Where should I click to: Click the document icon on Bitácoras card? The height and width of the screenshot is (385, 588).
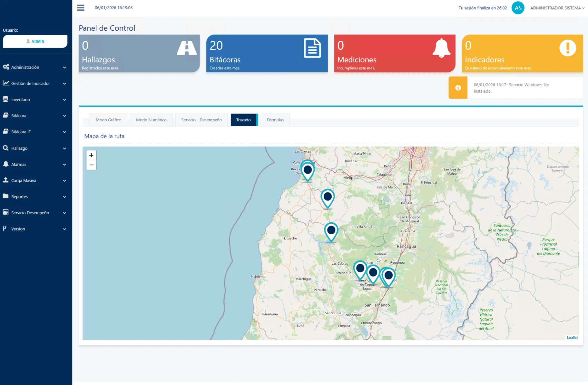pyautogui.click(x=312, y=48)
